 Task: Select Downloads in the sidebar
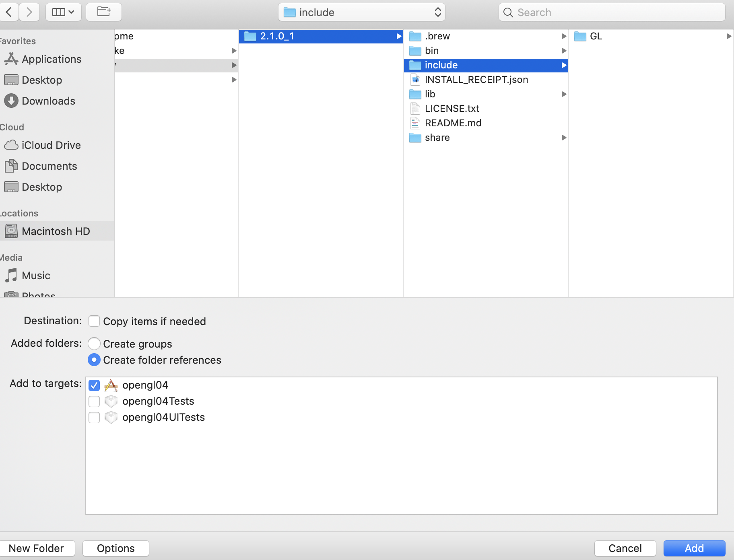pos(48,101)
